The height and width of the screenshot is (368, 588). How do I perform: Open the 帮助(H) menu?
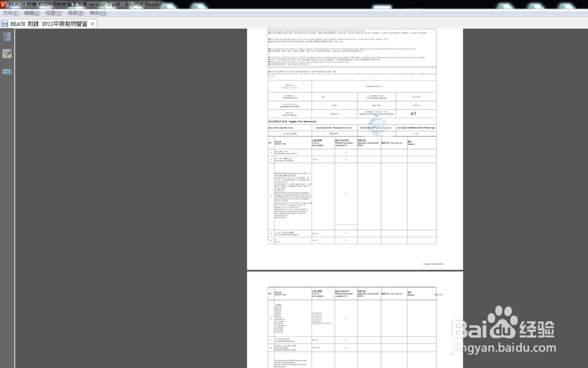[x=98, y=13]
